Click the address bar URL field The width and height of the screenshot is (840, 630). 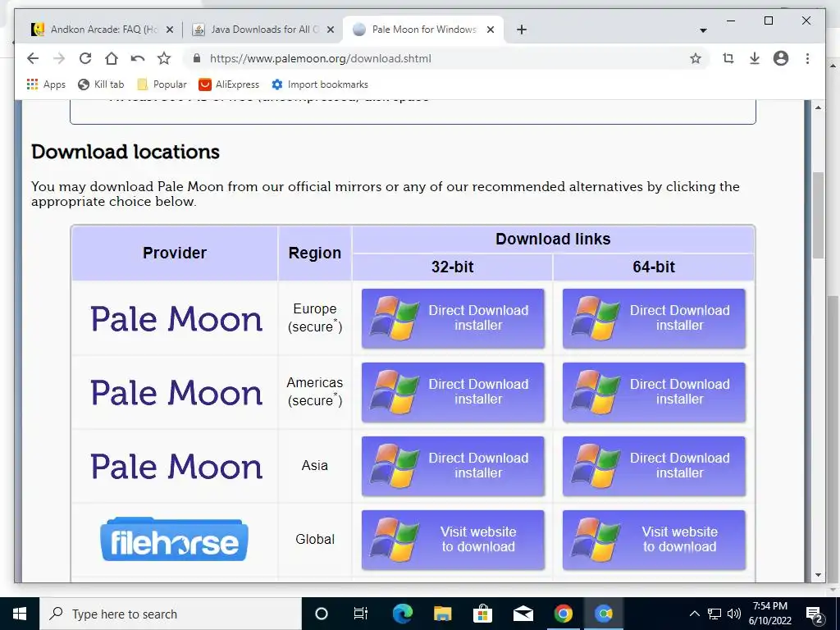(445, 58)
